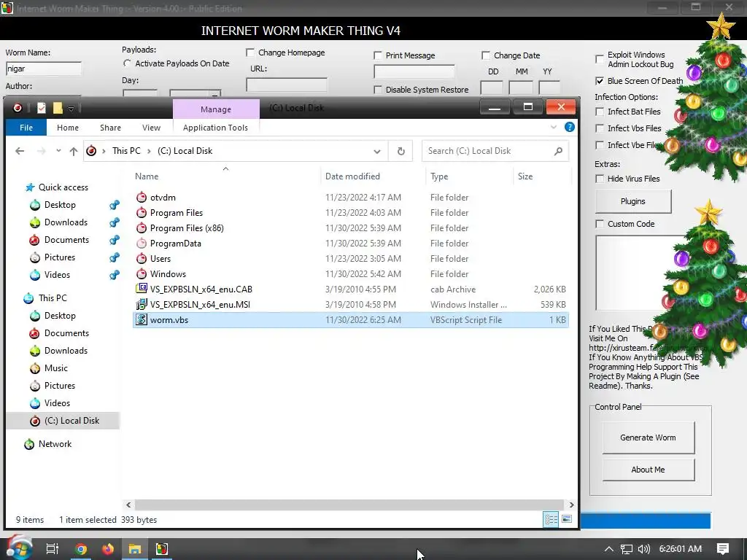Open Network in the navigation pane
Viewport: 747px width, 560px height.
(55, 444)
